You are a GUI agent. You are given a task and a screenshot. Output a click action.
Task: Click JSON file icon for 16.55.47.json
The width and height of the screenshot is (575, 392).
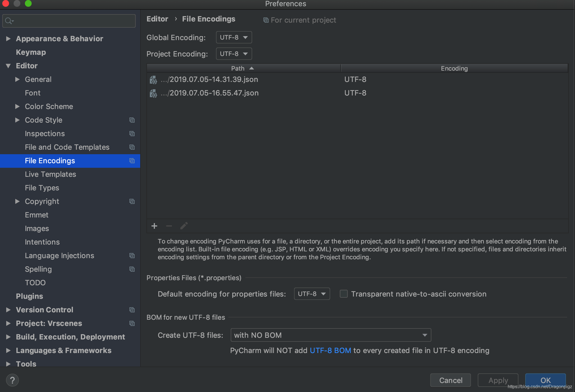coord(153,93)
